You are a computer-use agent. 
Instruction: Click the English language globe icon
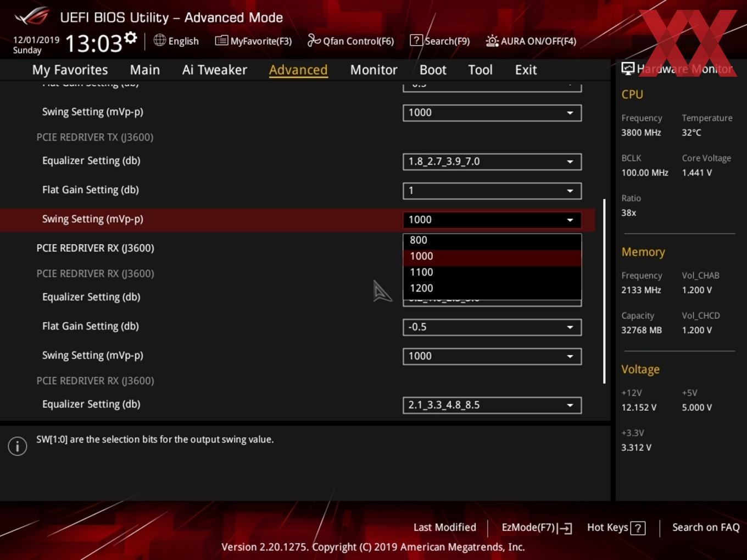pos(159,40)
